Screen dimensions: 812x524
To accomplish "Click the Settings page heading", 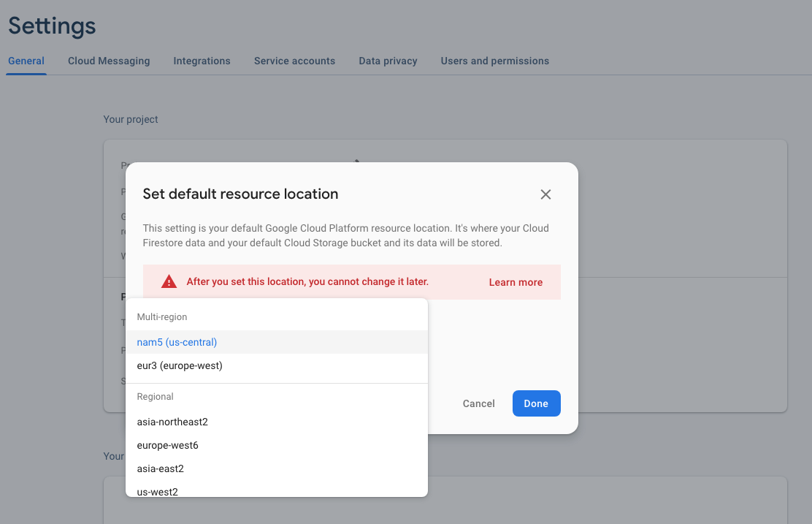I will pos(52,26).
